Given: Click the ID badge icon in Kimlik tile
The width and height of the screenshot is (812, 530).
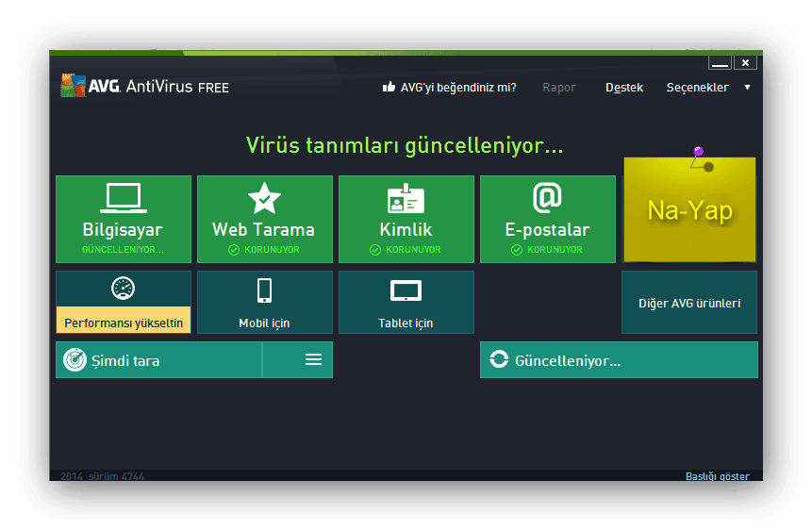Looking at the screenshot, I should tap(406, 198).
